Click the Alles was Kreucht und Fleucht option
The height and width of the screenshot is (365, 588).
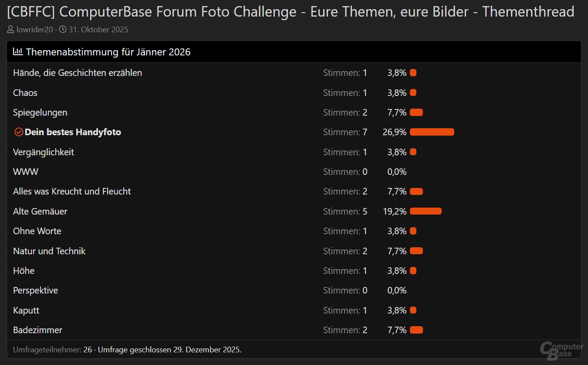coord(72,191)
